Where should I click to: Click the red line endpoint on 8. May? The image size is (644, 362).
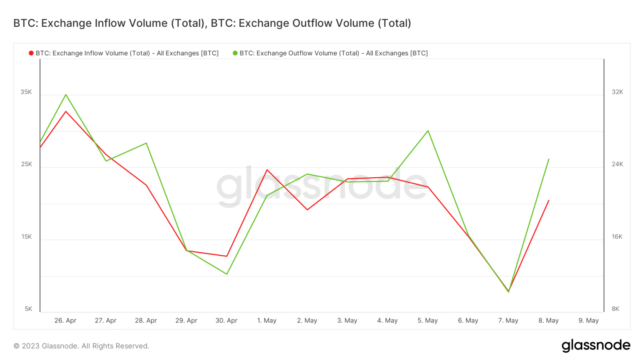549,200
